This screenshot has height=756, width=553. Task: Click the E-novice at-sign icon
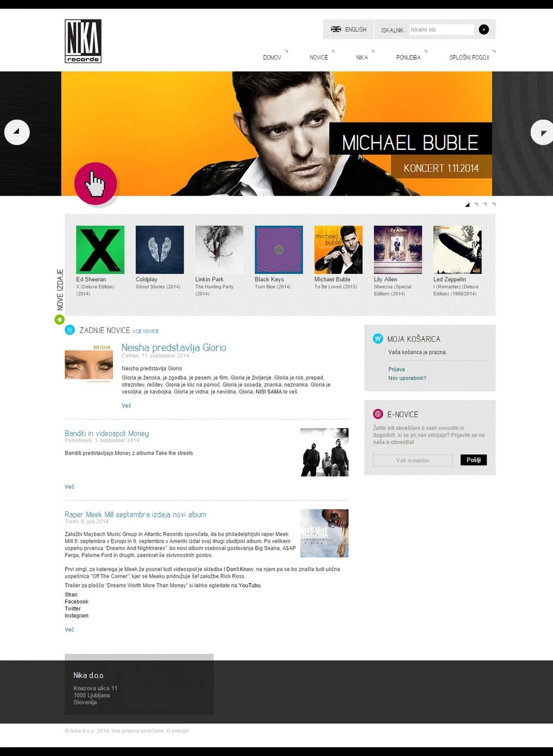coord(378,414)
